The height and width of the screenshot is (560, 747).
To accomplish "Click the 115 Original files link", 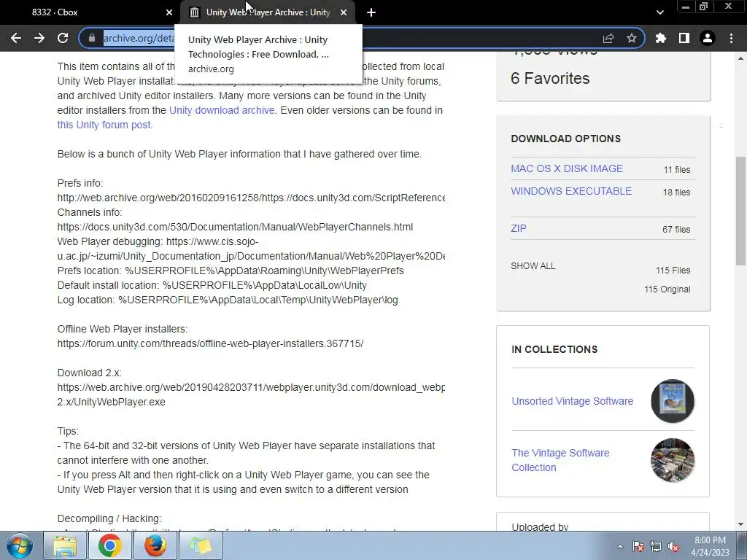I will [x=667, y=289].
